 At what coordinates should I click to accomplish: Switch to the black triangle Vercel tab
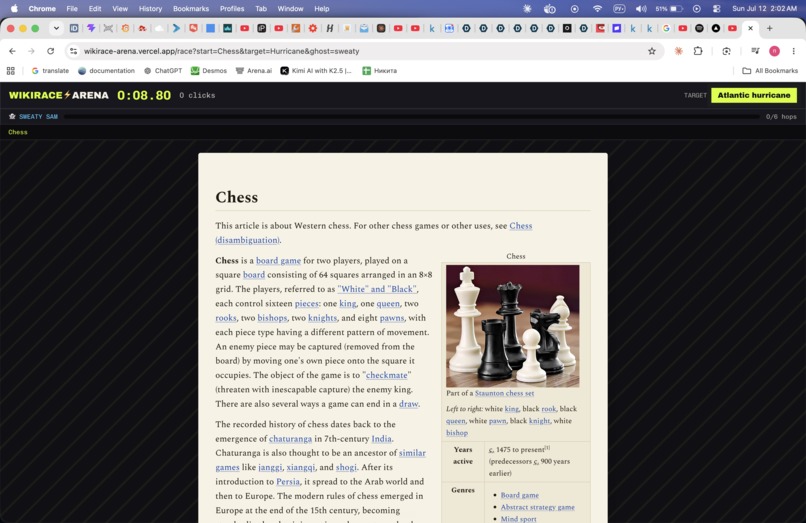click(716, 28)
